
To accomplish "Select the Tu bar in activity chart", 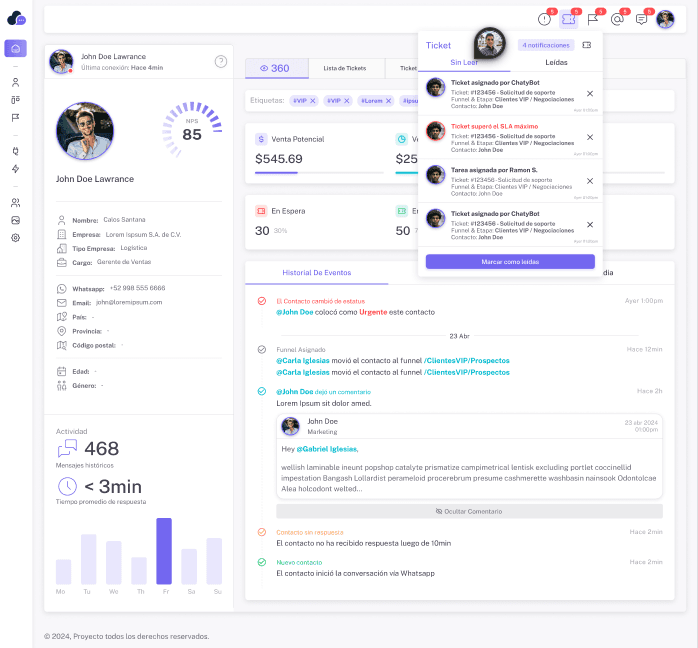I will pos(89,559).
